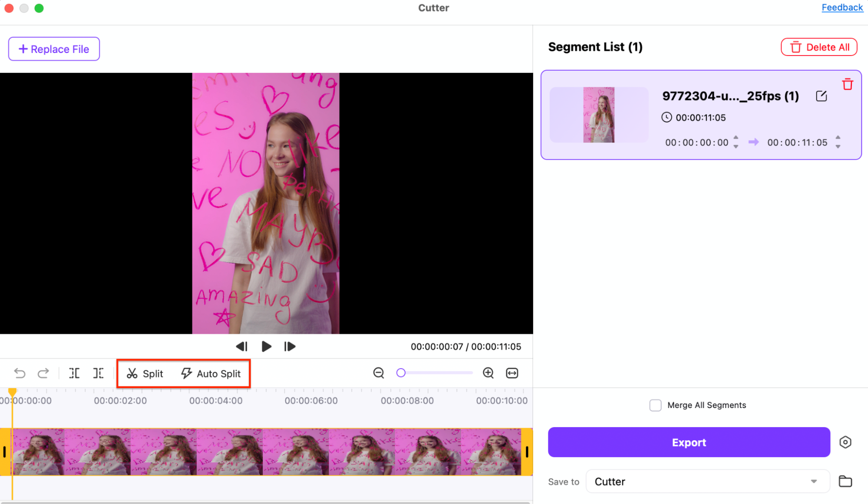Click the trim end bracket icon
The width and height of the screenshot is (868, 504).
[99, 373]
